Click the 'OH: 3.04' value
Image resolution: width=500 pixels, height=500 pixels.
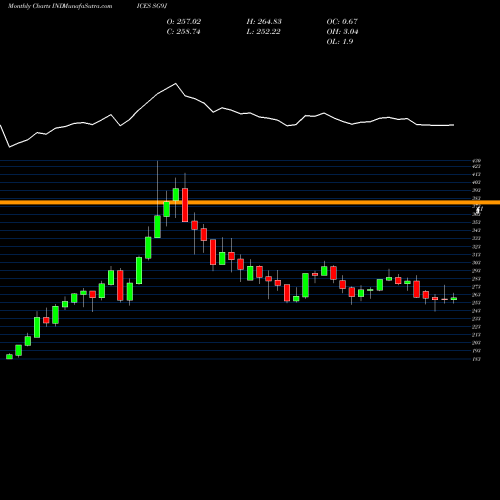342,32
